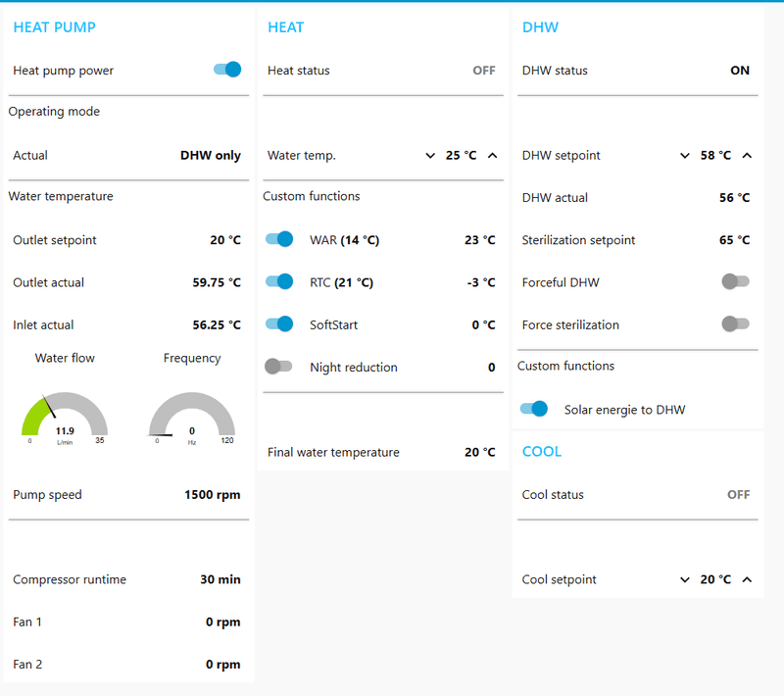Toggle Solar energie to DHW switch
Screen dimensions: 784x696
pyautogui.click(x=534, y=409)
